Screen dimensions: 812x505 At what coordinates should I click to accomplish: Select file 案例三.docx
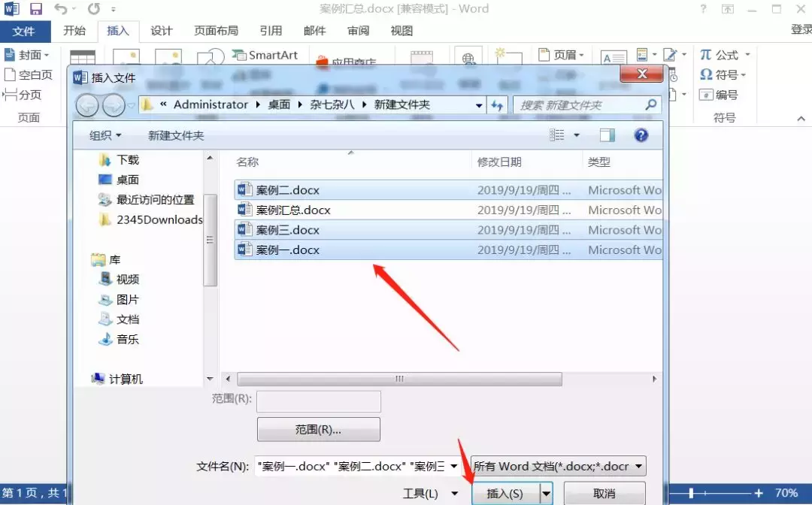click(448, 230)
